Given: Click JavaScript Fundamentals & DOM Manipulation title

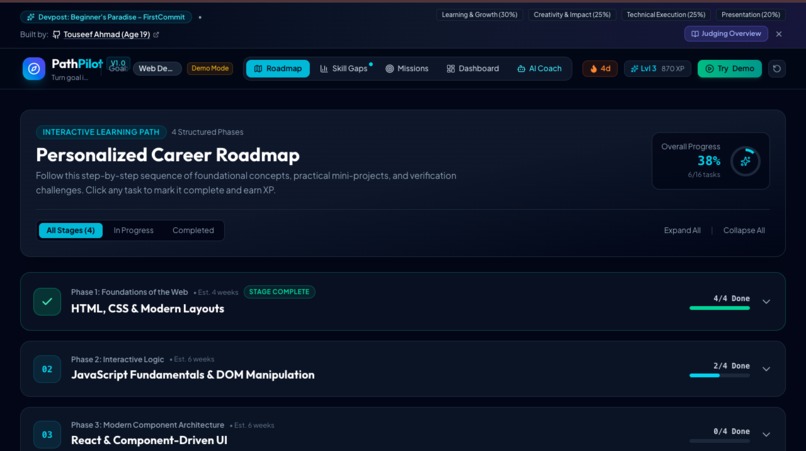Looking at the screenshot, I should click(x=193, y=375).
